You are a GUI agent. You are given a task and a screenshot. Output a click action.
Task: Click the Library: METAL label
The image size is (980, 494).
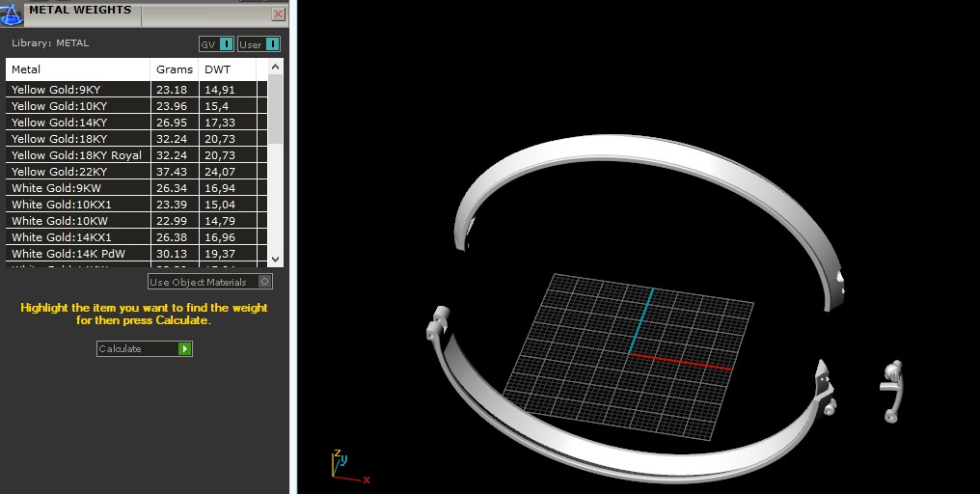[50, 43]
